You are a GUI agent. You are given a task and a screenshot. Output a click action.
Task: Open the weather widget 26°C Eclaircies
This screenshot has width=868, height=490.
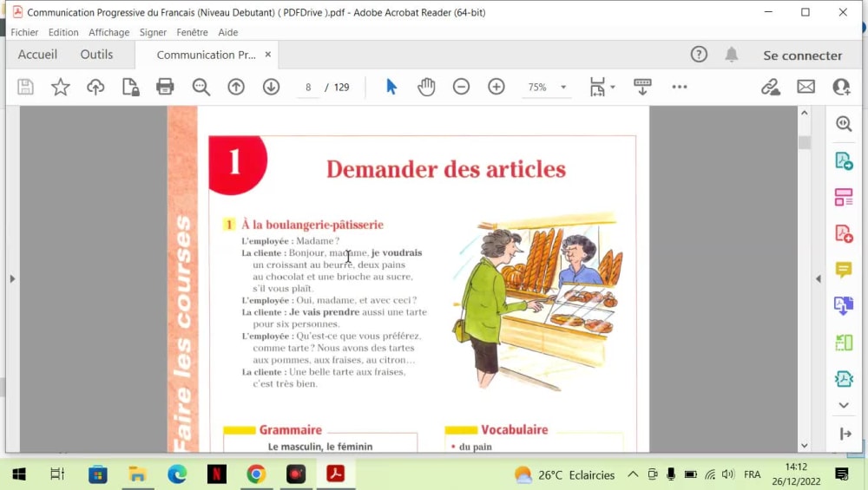[564, 474]
